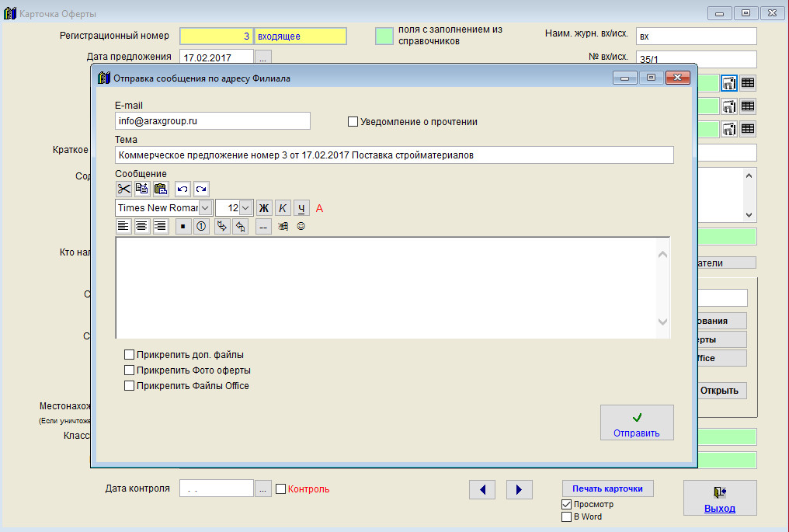
Task: Center-align the message text
Action: click(x=141, y=227)
